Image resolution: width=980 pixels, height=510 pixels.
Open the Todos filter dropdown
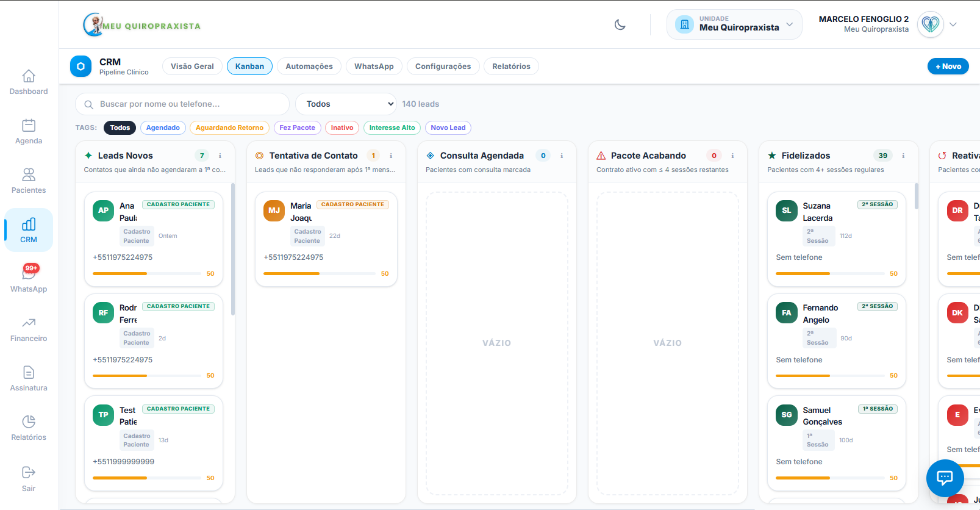coord(346,104)
